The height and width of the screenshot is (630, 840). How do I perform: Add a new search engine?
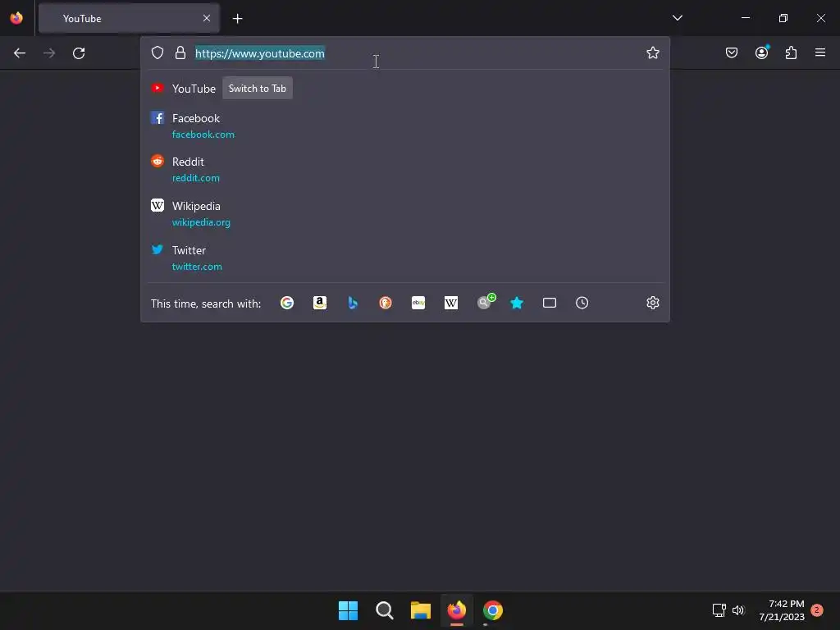[x=486, y=302]
